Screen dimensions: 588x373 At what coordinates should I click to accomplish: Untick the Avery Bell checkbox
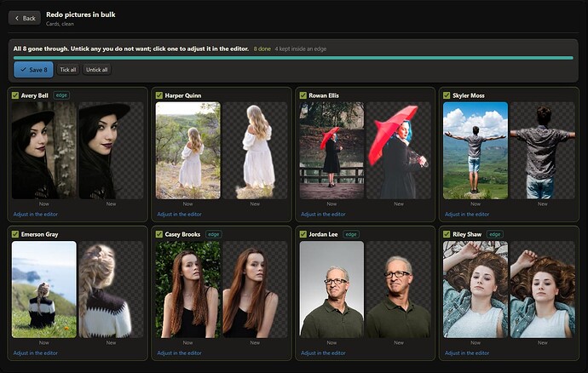click(x=15, y=95)
